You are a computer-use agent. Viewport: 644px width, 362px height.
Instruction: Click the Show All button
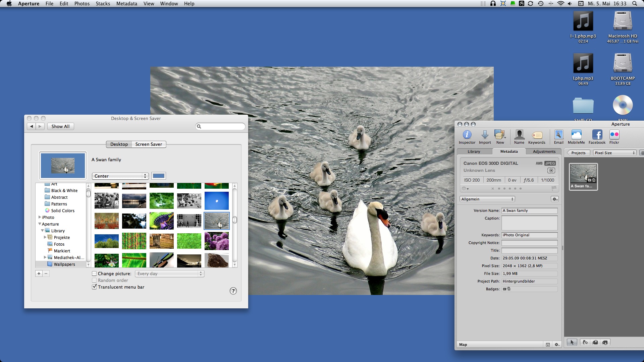click(60, 126)
